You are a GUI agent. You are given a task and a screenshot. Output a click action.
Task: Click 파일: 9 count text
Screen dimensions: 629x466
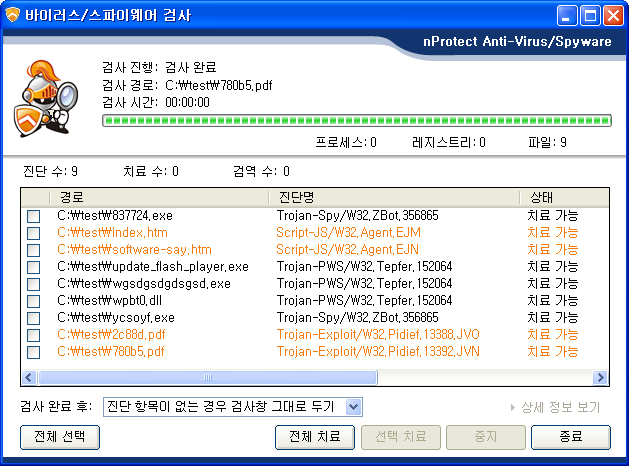coord(548,142)
